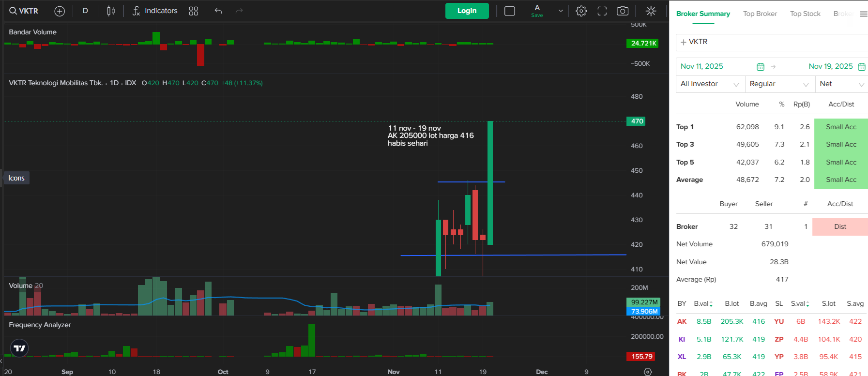Click the Bandar Volume indicator label
Image resolution: width=868 pixels, height=376 pixels.
click(33, 32)
